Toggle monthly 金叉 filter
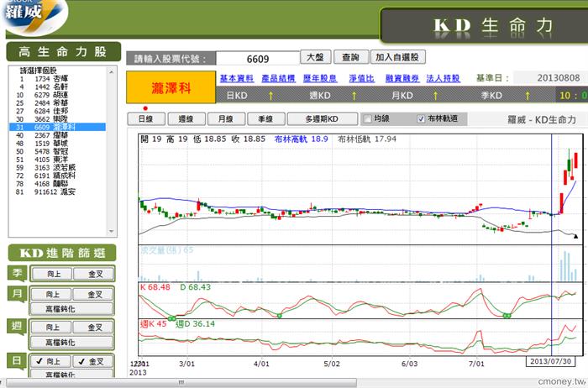 (x=93, y=294)
